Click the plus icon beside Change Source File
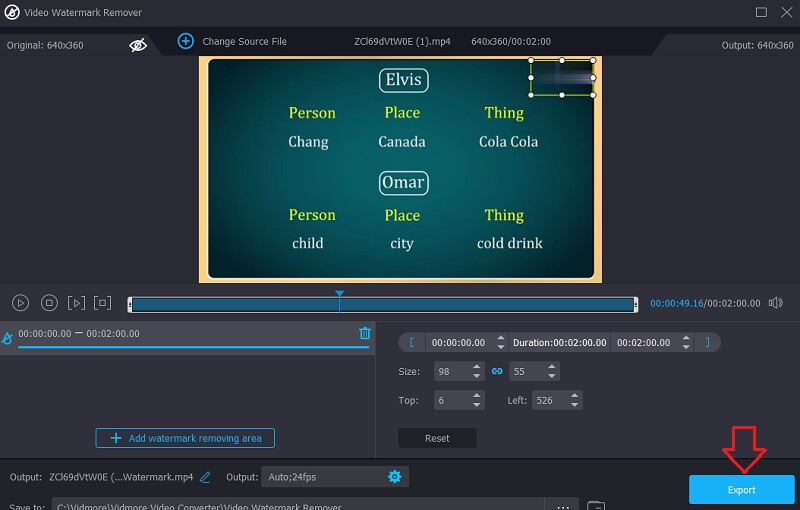800x510 pixels. (x=185, y=41)
